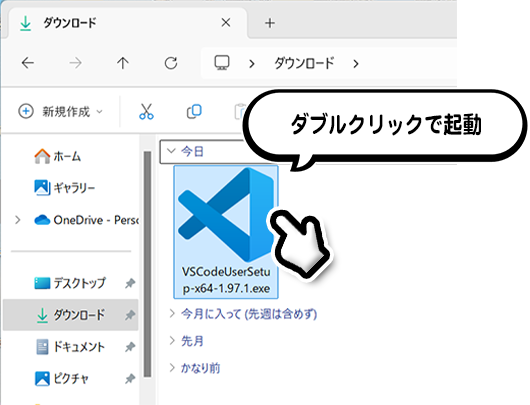
Task: Open ドキュメント in quick access
Action: (x=70, y=347)
